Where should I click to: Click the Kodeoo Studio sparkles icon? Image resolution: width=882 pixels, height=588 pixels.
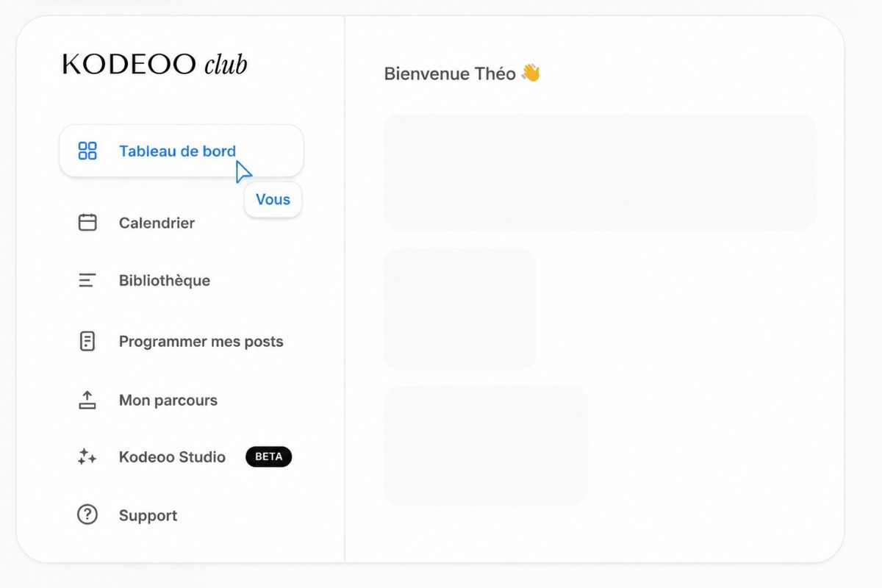87,456
